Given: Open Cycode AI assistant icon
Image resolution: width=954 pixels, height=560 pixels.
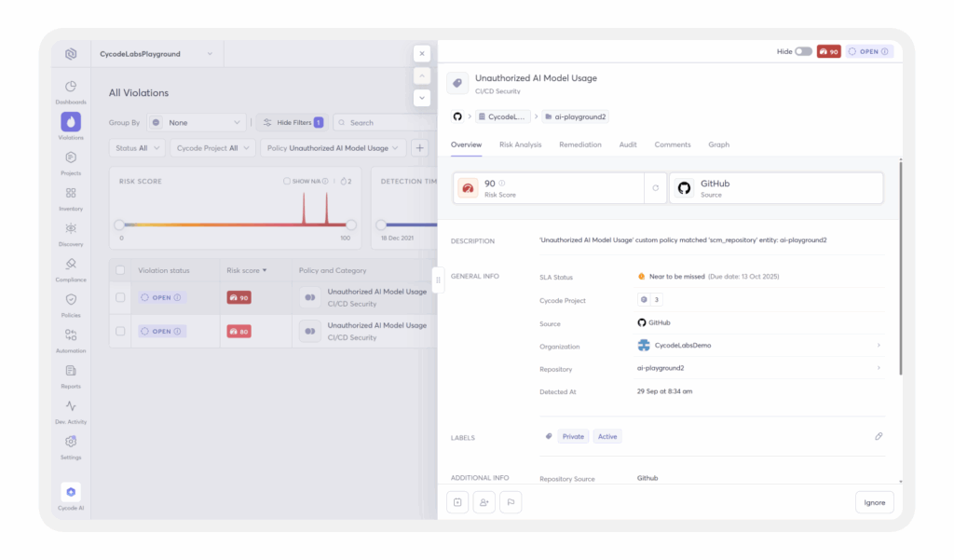Looking at the screenshot, I should pos(71,491).
